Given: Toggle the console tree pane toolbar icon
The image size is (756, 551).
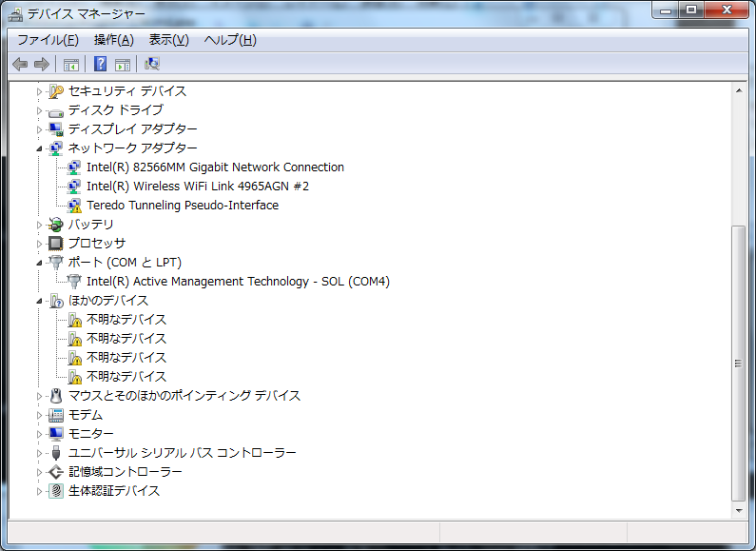Looking at the screenshot, I should pyautogui.click(x=71, y=64).
